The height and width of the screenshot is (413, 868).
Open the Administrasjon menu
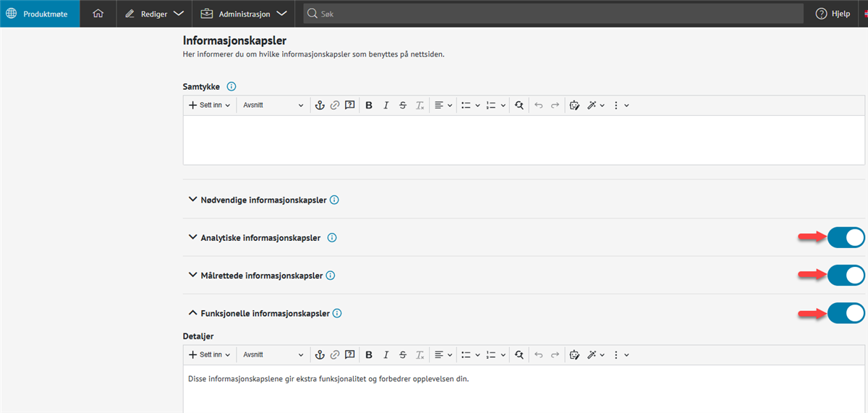(x=244, y=14)
